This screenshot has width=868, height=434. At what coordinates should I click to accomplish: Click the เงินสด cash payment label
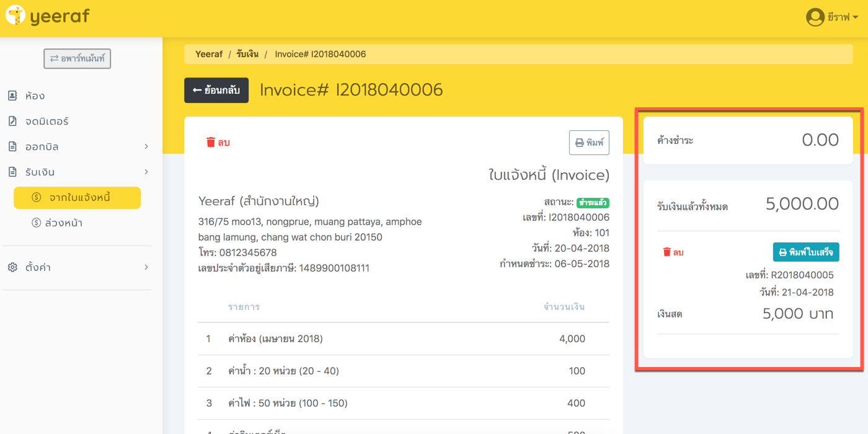pos(670,314)
